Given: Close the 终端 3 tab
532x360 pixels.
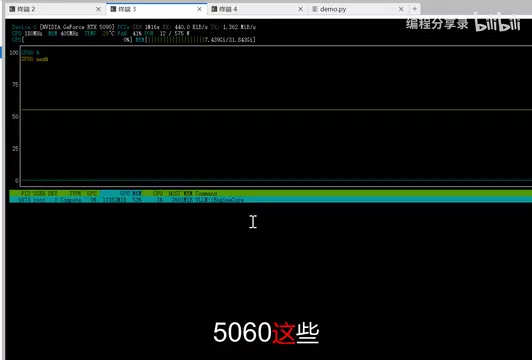Looking at the screenshot, I should pyautogui.click(x=199, y=10).
